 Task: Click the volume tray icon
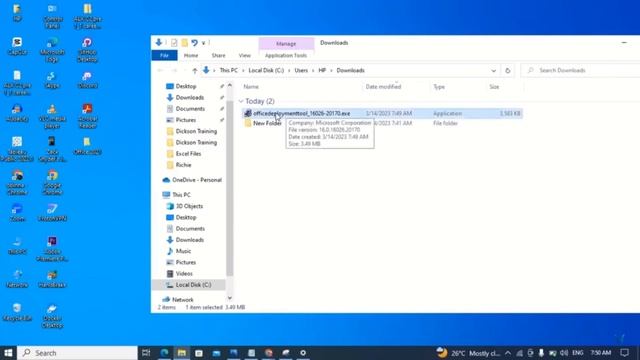[564, 353]
